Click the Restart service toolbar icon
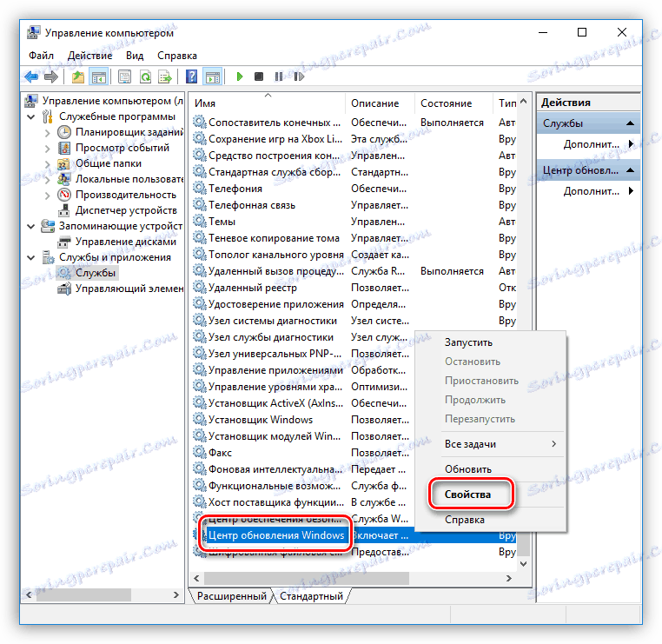662x644 pixels. (x=299, y=76)
